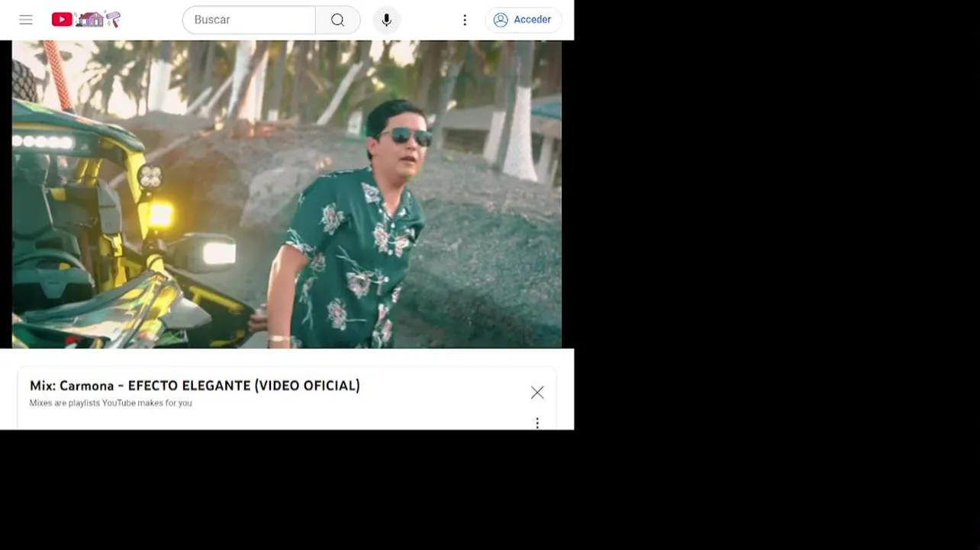
Task: Sign in with the Acceder button
Action: point(523,20)
